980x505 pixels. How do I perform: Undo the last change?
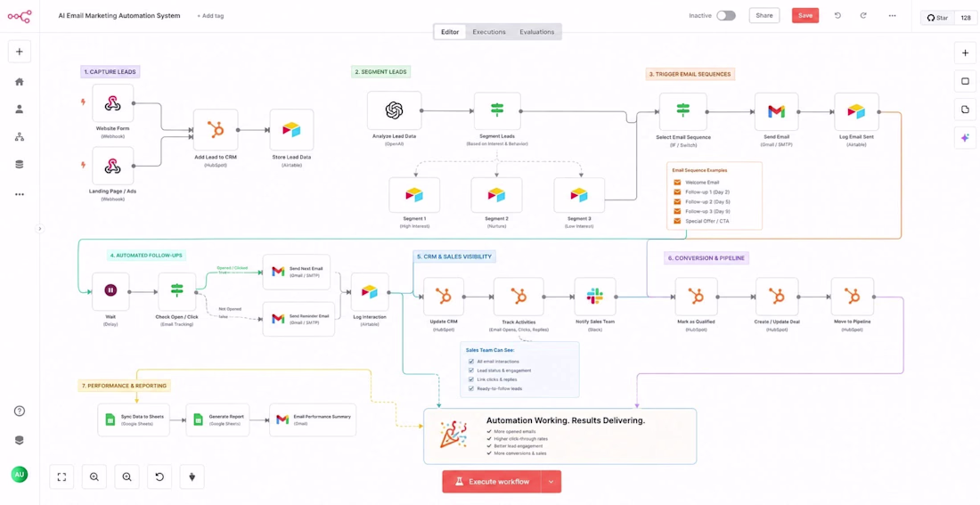[x=837, y=16]
